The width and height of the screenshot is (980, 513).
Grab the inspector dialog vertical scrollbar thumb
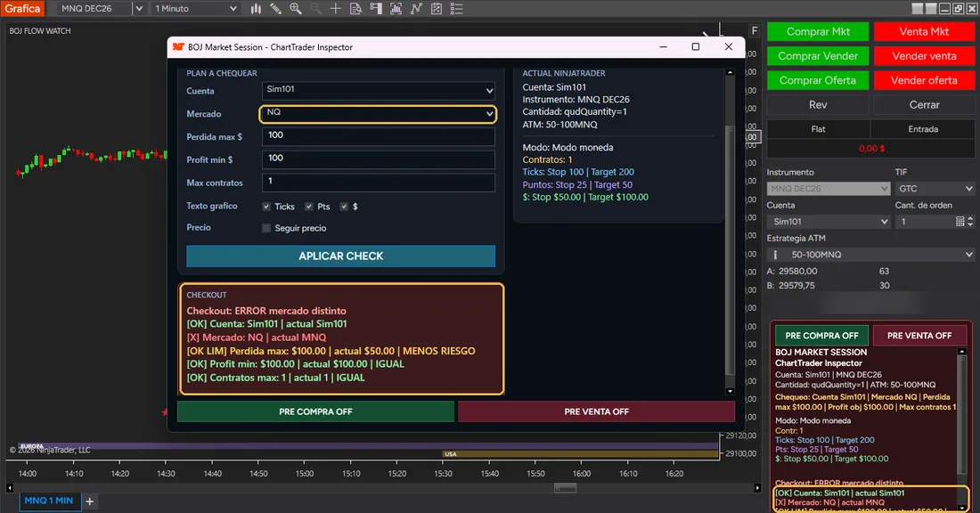(x=730, y=250)
